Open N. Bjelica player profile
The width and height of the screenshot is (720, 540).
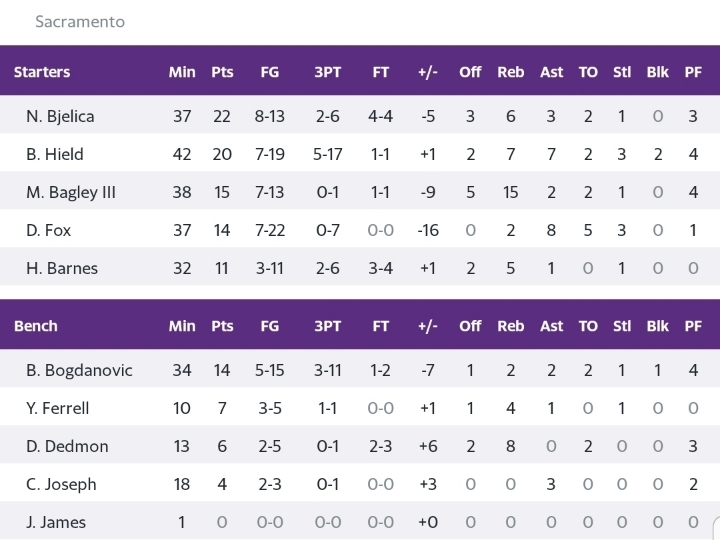pyautogui.click(x=60, y=116)
